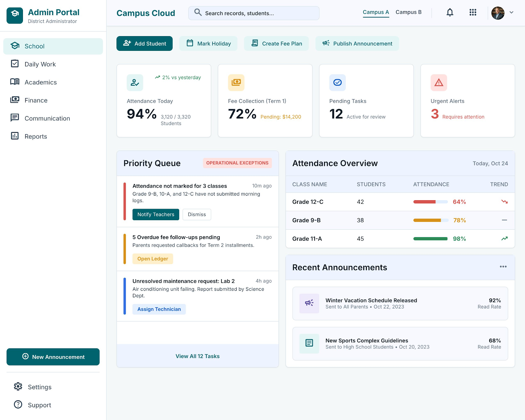Click the search magnifier icon
This screenshot has width=525, height=420.
[x=198, y=12]
